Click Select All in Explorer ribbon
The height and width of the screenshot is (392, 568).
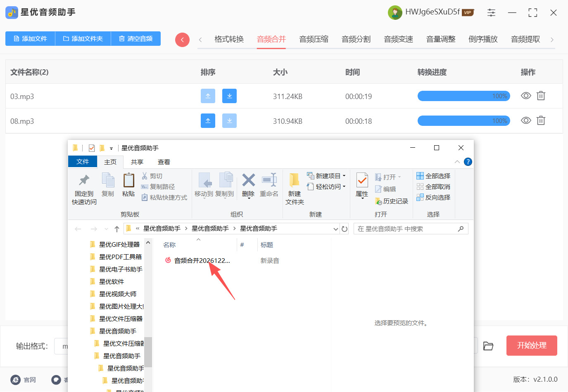[x=433, y=176]
